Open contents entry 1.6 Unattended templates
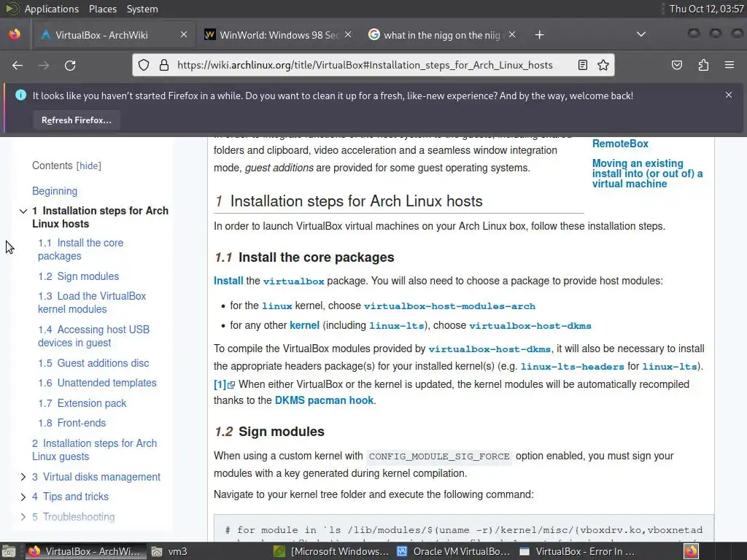Image resolution: width=747 pixels, height=560 pixels. click(97, 383)
